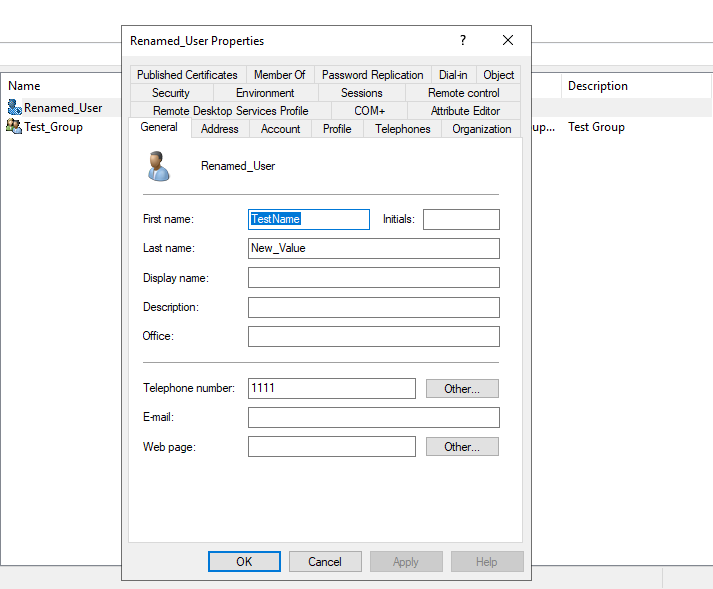713x589 pixels.
Task: Open Remote Desktop Services Profile tab
Action: point(230,111)
